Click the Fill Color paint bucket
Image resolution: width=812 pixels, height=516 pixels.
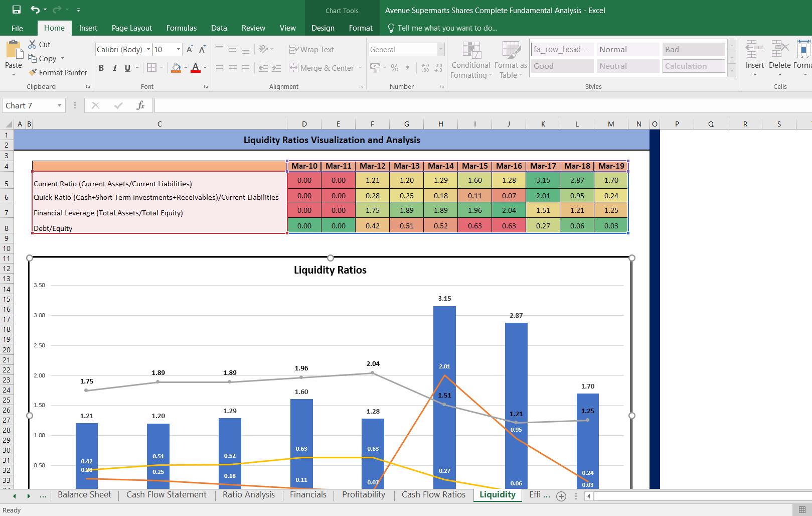176,67
